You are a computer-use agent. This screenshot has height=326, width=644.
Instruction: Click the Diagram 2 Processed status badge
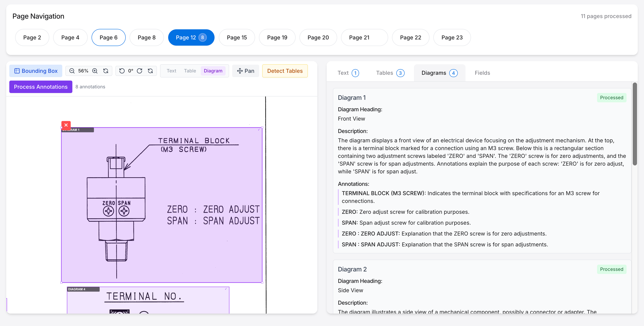tap(611, 269)
